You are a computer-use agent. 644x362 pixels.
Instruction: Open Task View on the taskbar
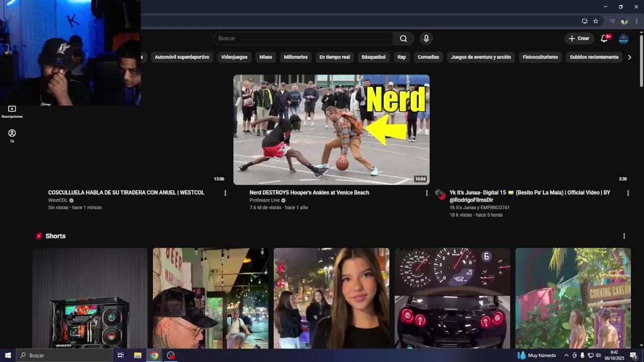121,355
